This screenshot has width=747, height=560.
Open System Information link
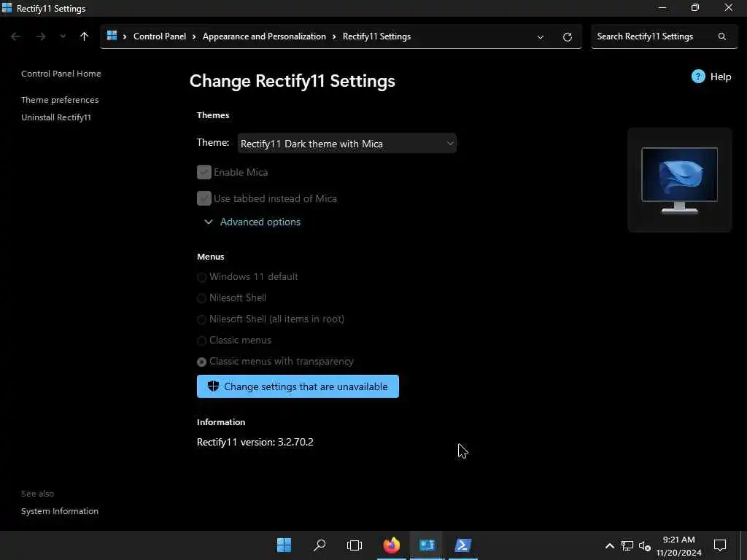[60, 511]
